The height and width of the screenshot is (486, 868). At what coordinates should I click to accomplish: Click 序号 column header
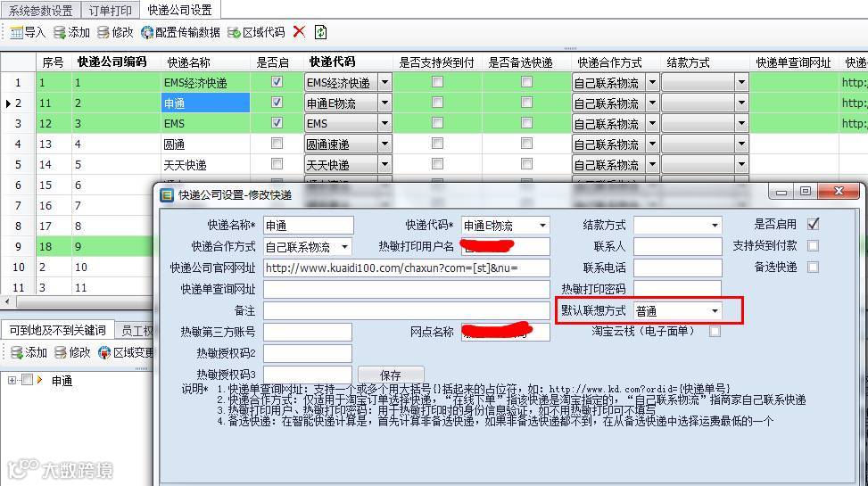click(54, 62)
